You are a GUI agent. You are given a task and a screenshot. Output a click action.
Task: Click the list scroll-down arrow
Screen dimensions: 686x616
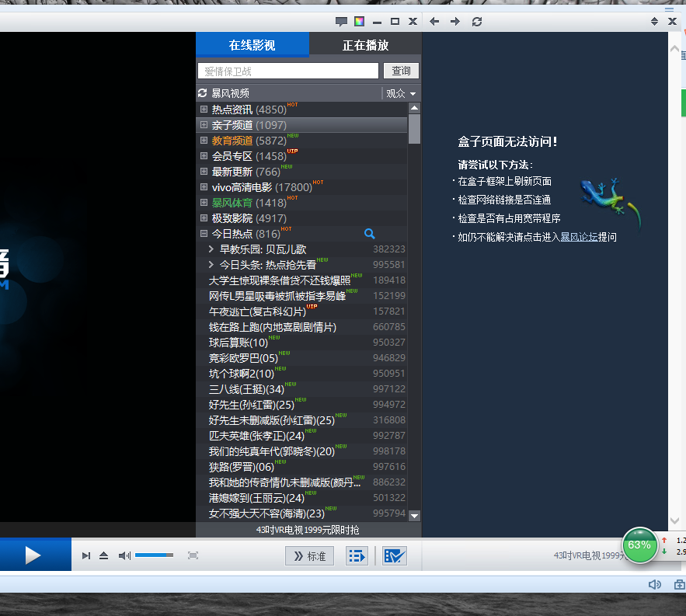414,516
